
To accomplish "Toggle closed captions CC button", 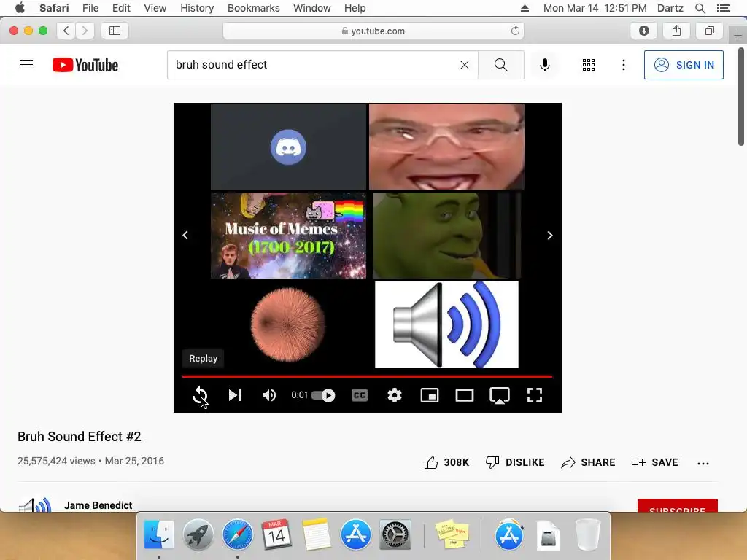I will [x=360, y=395].
